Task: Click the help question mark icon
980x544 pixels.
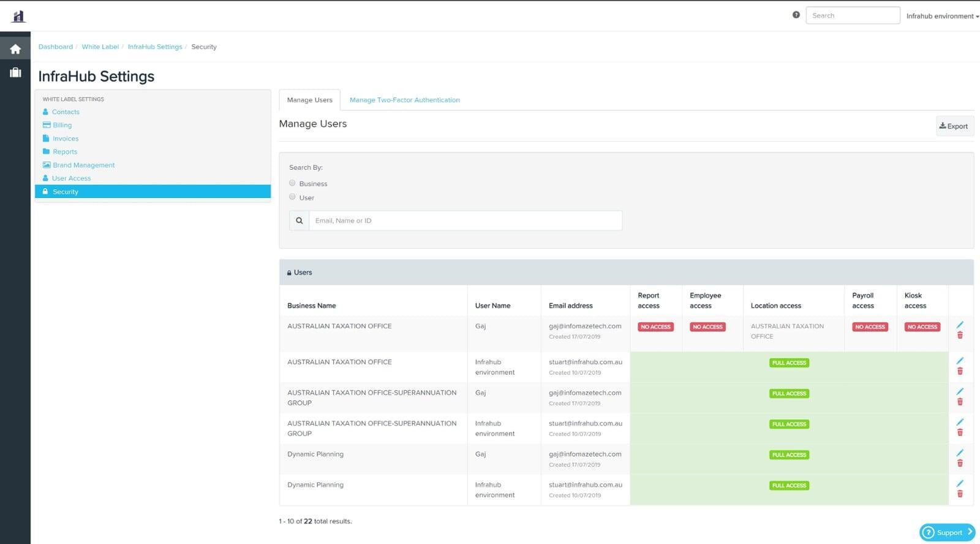Action: 796,15
